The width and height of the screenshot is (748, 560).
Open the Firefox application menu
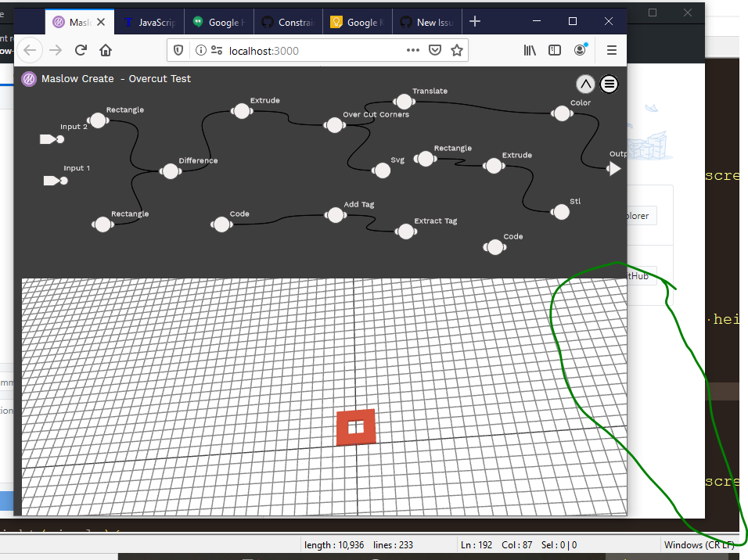click(x=611, y=50)
